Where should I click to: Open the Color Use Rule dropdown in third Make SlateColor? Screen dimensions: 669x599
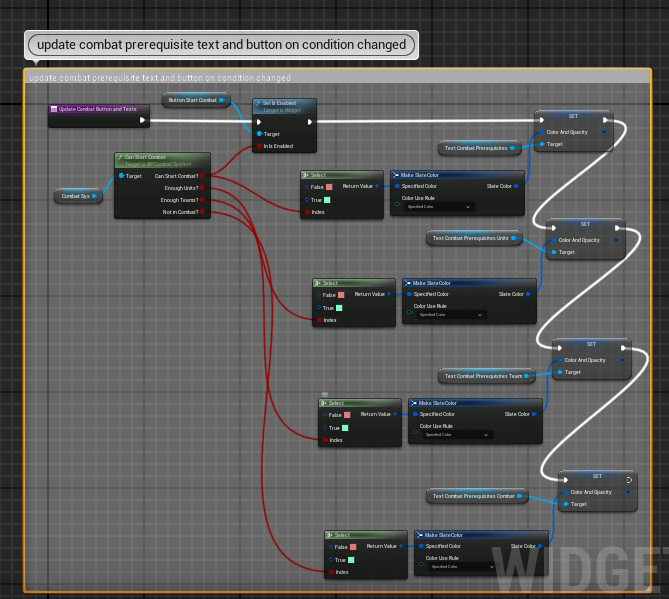(x=457, y=435)
